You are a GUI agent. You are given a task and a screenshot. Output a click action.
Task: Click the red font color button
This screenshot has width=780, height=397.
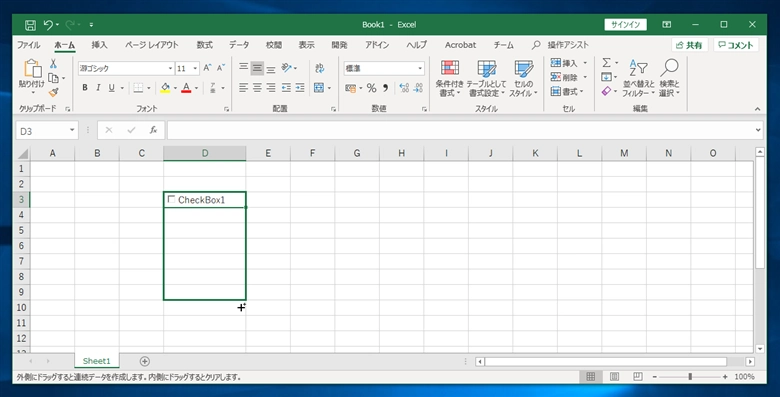pos(186,88)
